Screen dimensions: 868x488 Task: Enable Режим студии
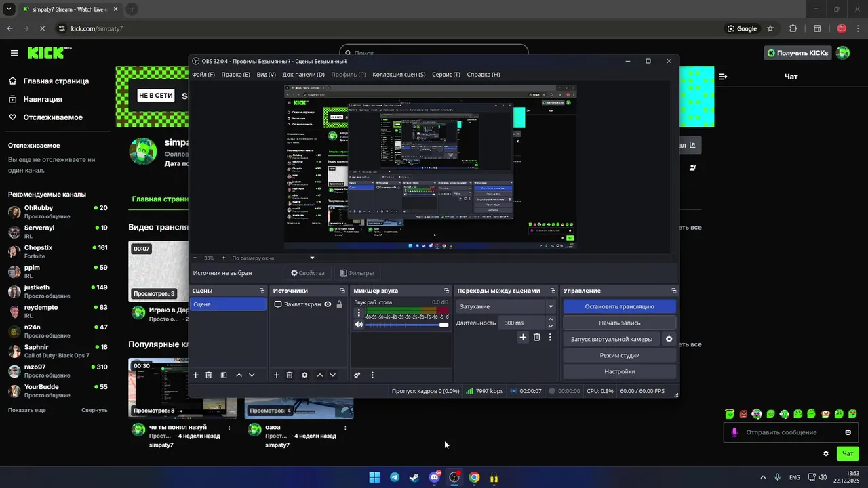620,355
